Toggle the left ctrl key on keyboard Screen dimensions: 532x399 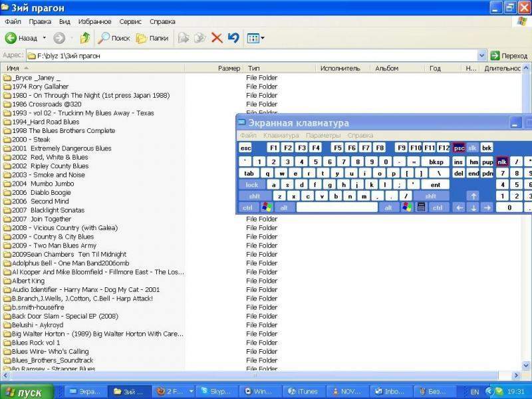247,207
